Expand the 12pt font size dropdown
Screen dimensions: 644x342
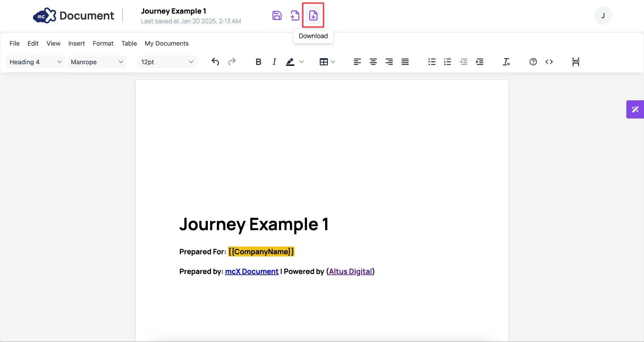click(x=167, y=62)
